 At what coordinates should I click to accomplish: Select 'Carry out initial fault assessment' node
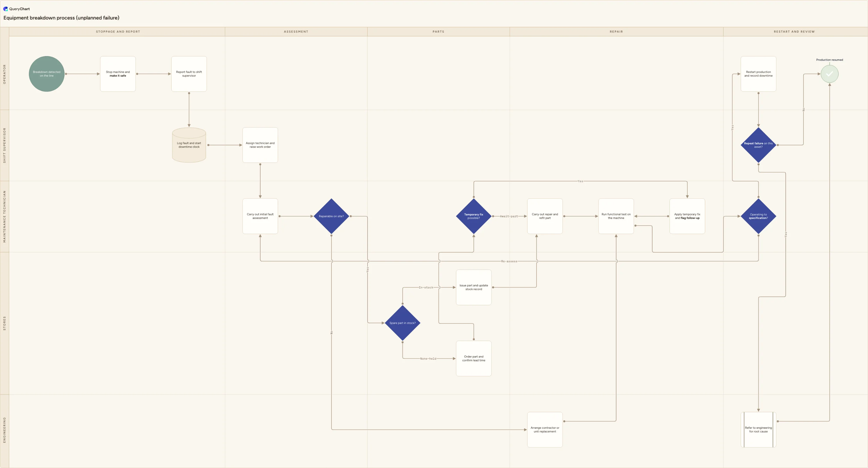pos(260,216)
